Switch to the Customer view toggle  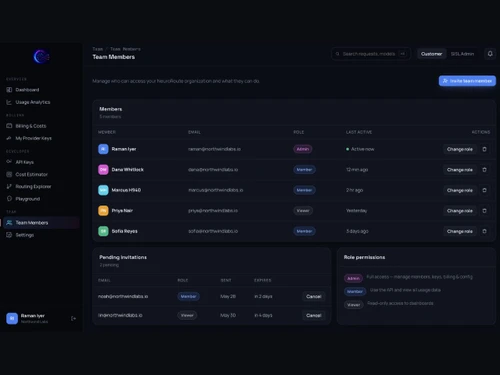pos(431,54)
